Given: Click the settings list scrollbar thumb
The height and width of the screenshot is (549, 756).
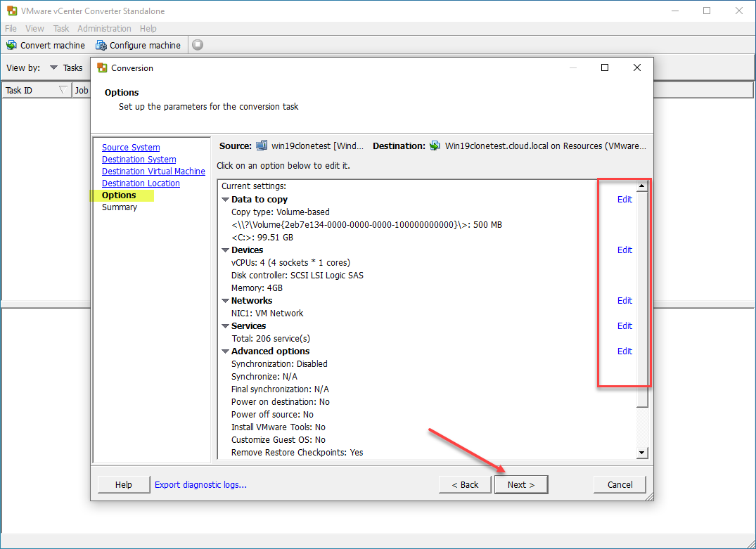Looking at the screenshot, I should 642,299.
